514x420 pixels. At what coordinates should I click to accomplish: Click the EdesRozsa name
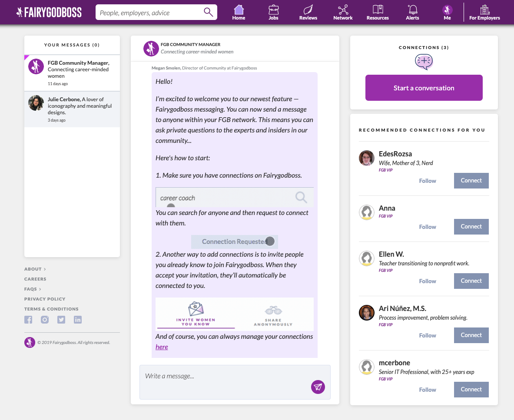[x=395, y=154]
